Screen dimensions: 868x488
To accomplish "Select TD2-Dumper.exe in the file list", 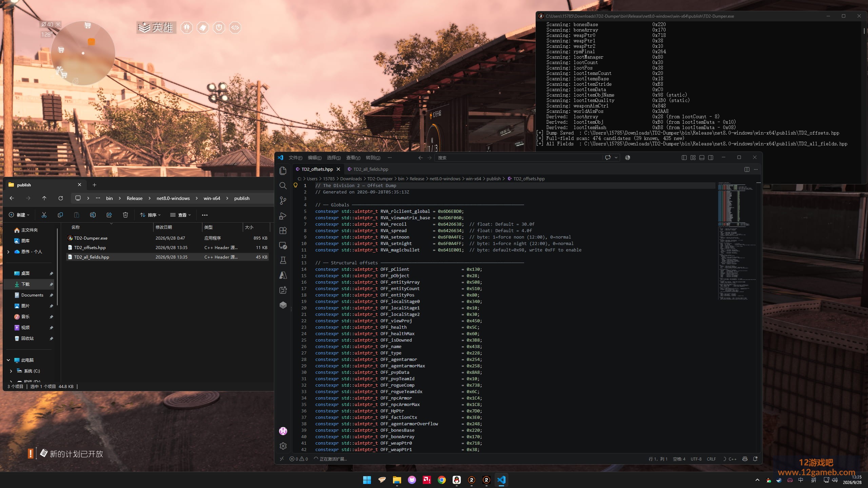I will 167,238.
